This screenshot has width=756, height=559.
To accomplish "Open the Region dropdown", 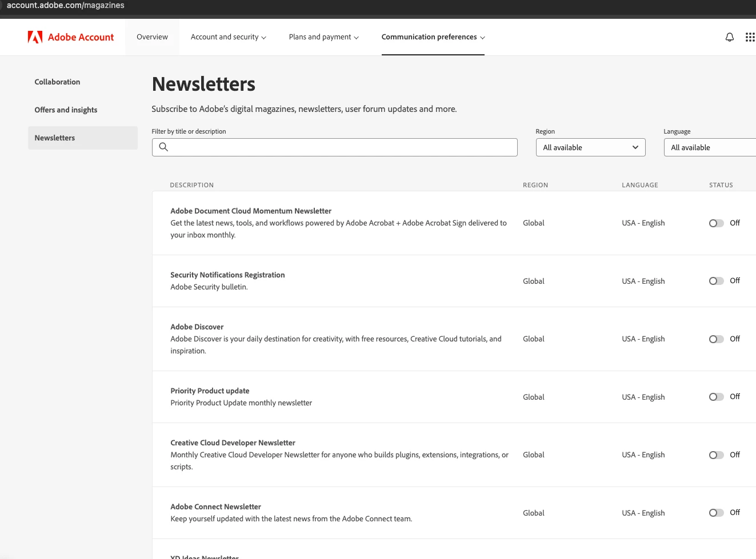I will 590,147.
